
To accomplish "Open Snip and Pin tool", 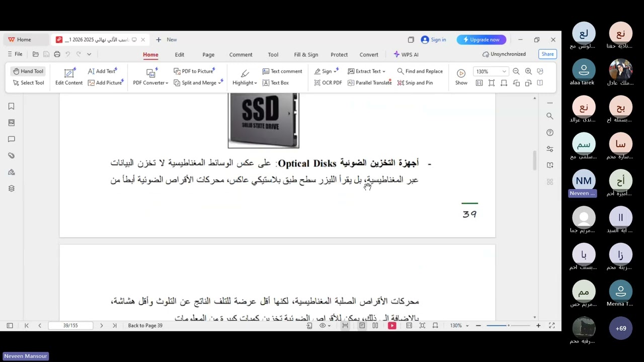I will click(415, 83).
